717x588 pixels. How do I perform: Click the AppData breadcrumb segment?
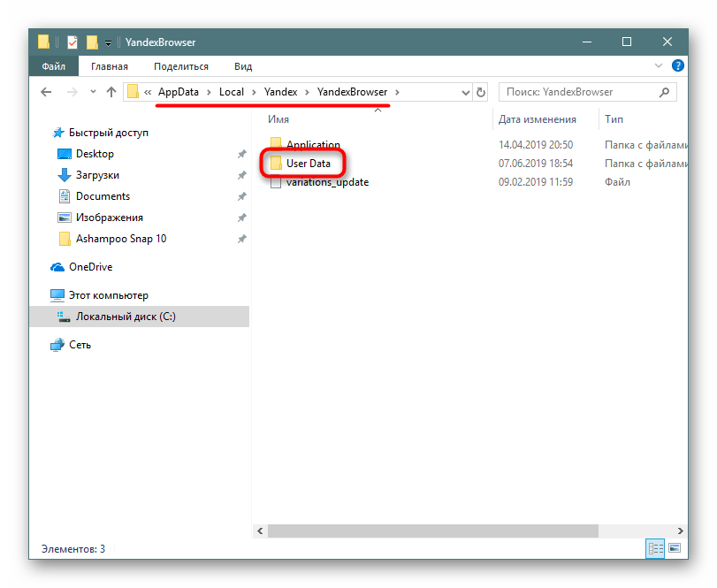tap(179, 92)
